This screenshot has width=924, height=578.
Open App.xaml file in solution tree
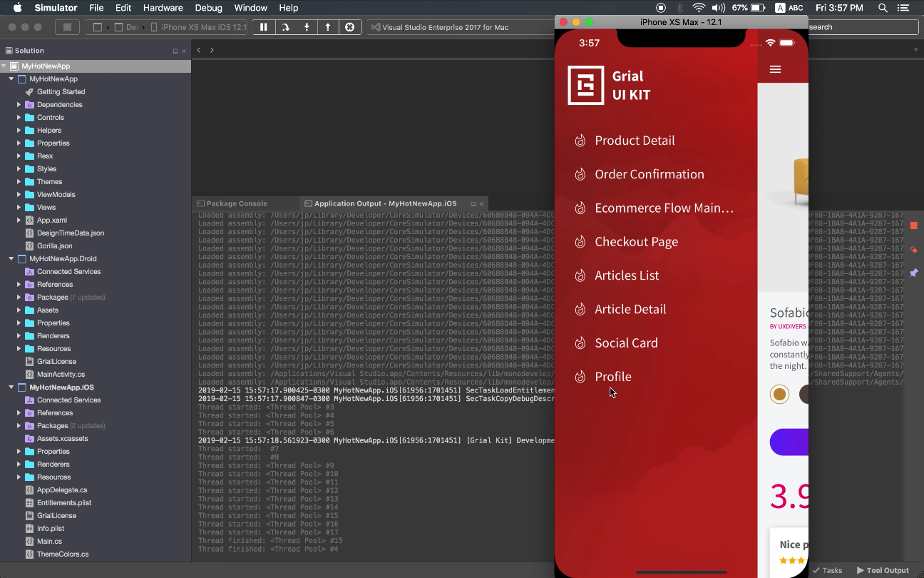pyautogui.click(x=52, y=220)
